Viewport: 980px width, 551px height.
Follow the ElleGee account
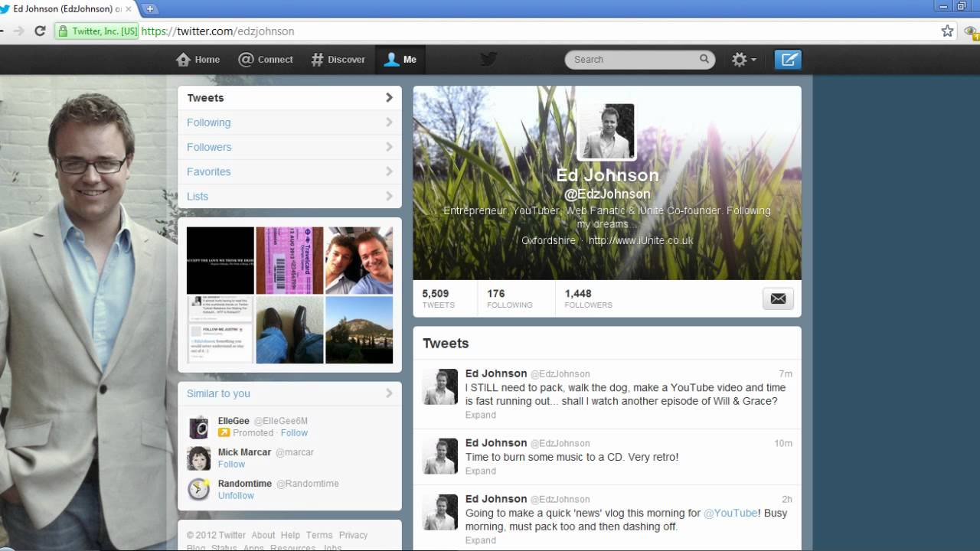(294, 433)
